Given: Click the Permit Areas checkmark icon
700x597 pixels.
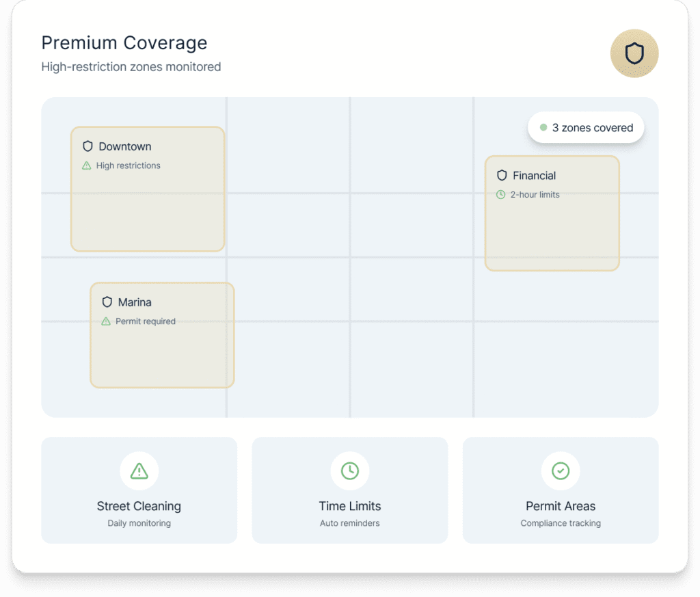Looking at the screenshot, I should point(561,470).
